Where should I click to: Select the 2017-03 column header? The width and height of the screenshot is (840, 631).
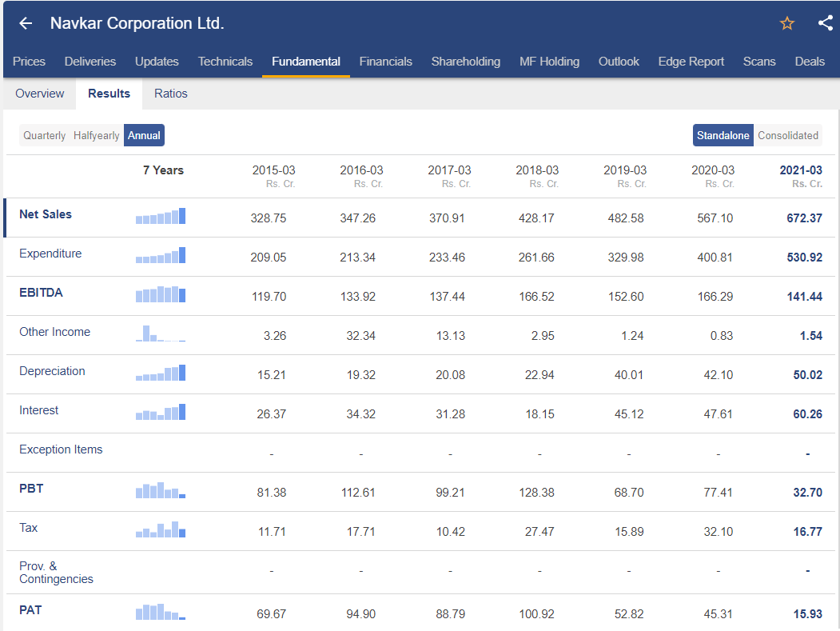[449, 176]
